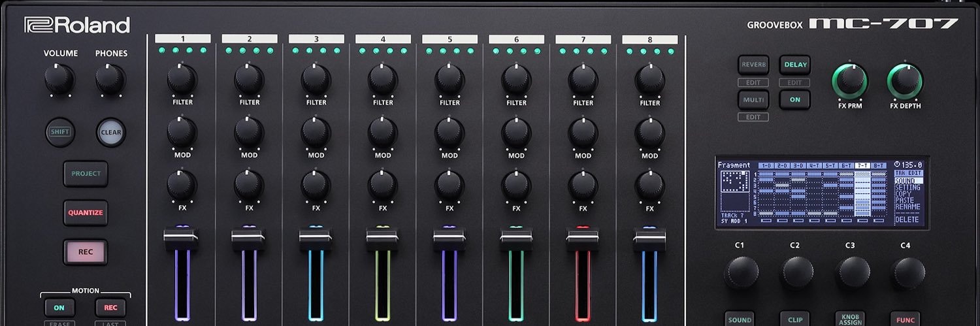Viewport: 980px width, 326px height.
Task: Open the PROJECT button
Action: [86, 174]
